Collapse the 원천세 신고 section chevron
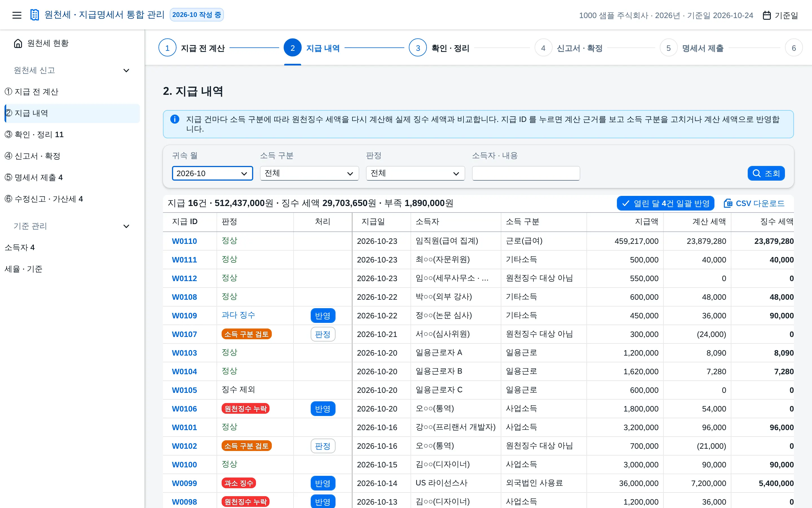 126,71
